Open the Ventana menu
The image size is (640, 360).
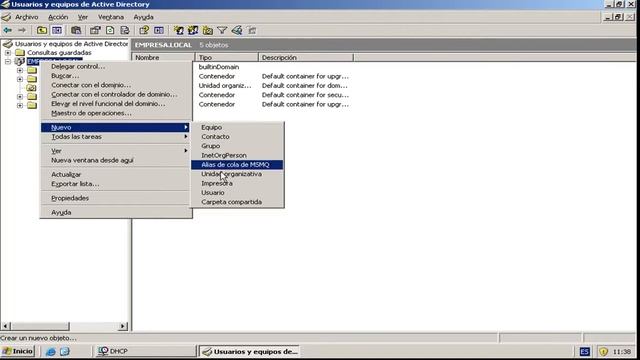click(111, 17)
